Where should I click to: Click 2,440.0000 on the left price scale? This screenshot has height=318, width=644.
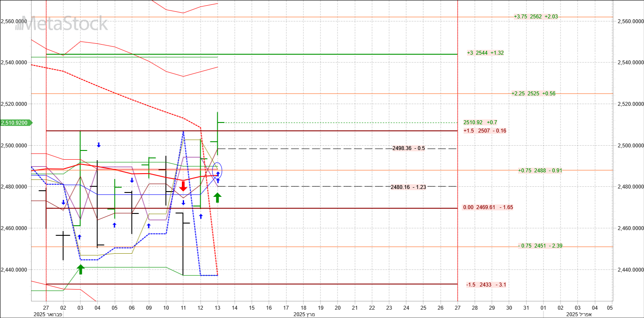click(x=14, y=270)
